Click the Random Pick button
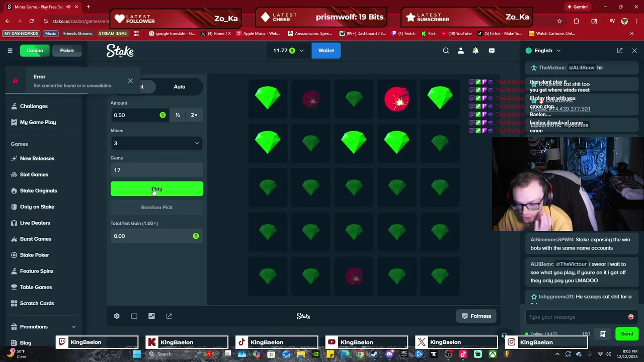The height and width of the screenshot is (362, 644). (156, 207)
